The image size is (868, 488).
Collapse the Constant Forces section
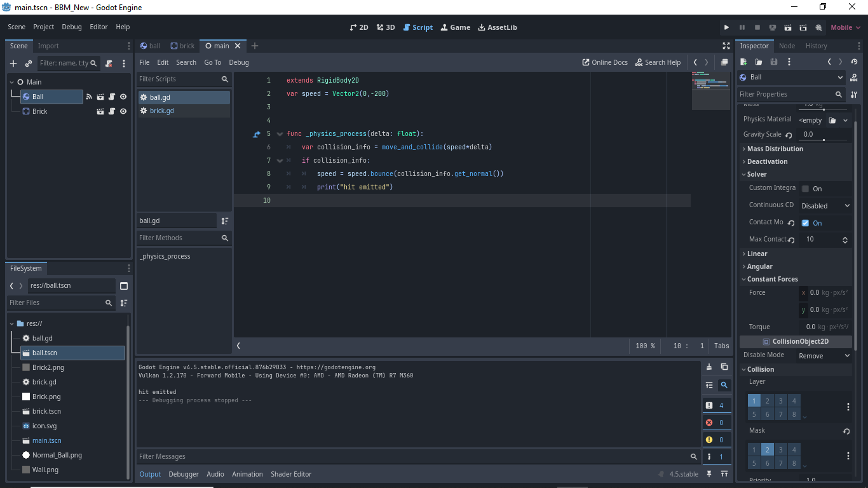tap(796, 279)
